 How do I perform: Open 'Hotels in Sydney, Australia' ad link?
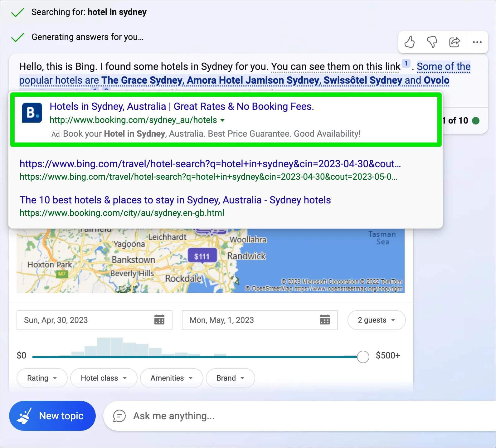click(x=182, y=106)
